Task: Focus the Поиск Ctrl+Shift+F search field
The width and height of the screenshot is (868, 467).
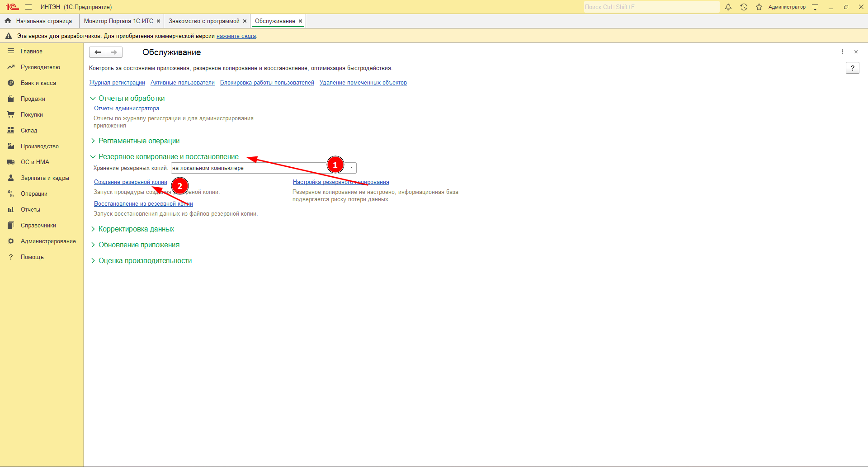Action: tap(651, 7)
